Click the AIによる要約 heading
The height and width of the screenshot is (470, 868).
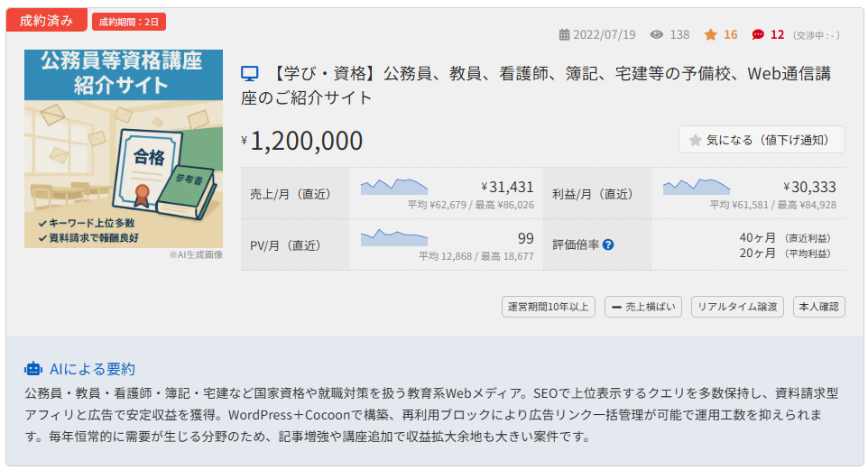pos(92,369)
